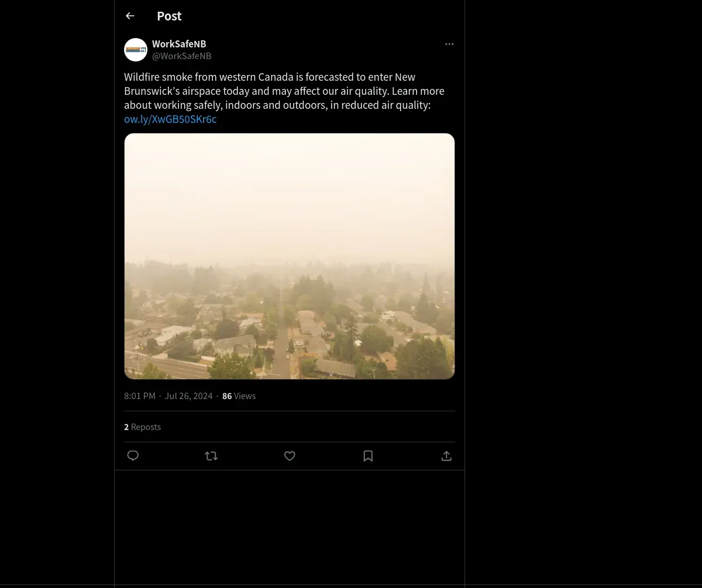Viewport: 702px width, 588px height.
Task: Click the empty area below the post actions
Action: pos(290,527)
